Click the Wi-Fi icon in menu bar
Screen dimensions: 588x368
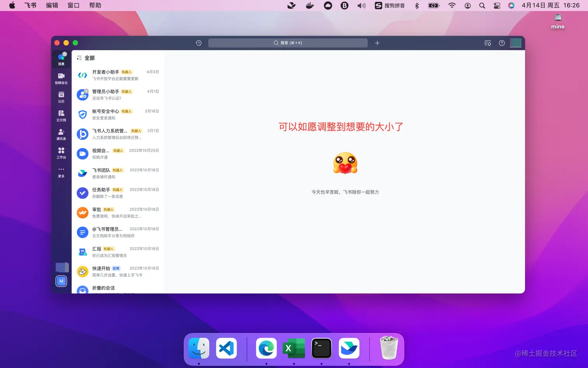[452, 5]
